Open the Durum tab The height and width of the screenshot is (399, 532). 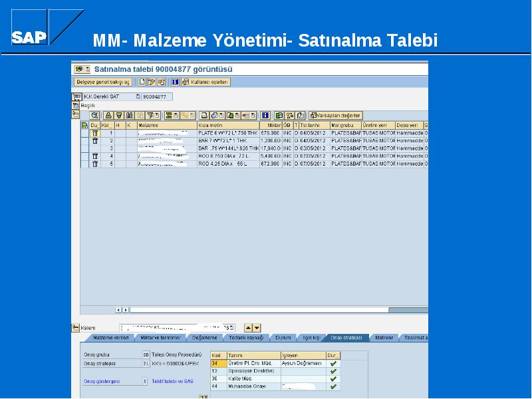point(283,338)
